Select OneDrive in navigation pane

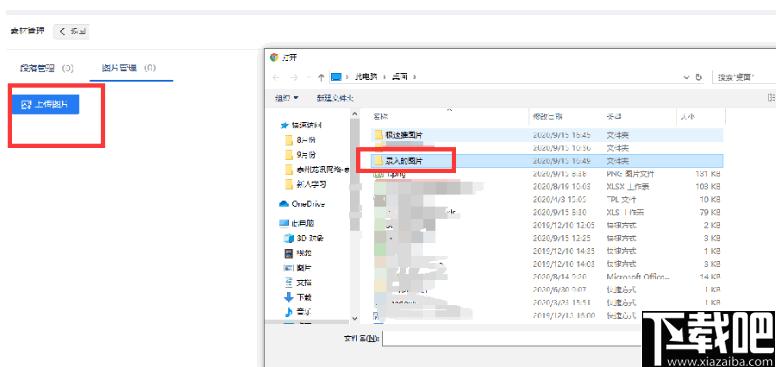[x=302, y=204]
